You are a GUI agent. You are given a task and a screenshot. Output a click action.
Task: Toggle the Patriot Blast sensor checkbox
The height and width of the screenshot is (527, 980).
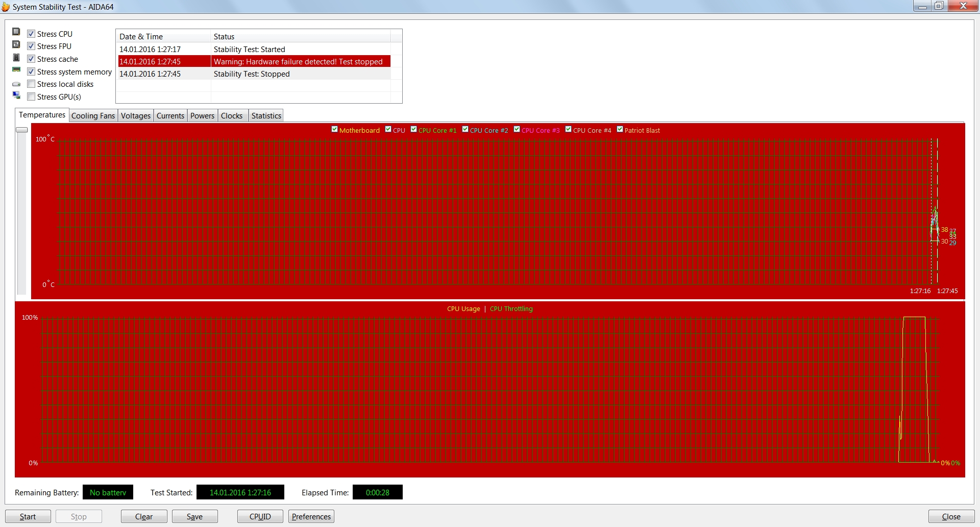[620, 129]
